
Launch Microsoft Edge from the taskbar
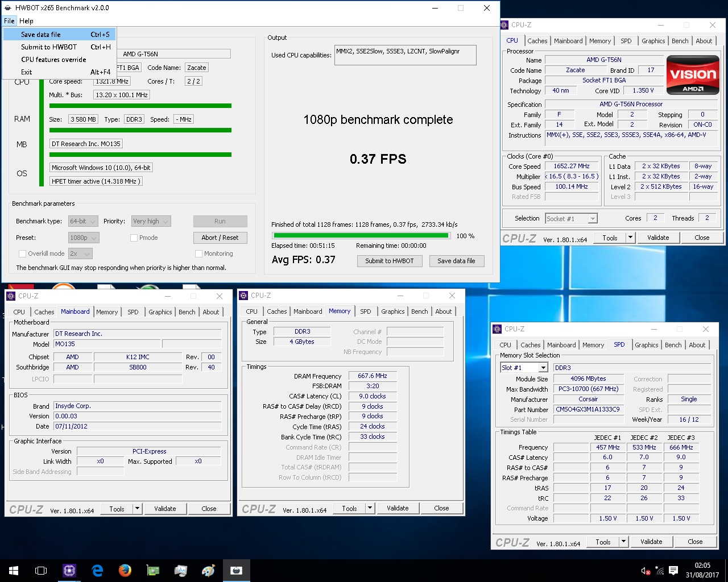pyautogui.click(x=97, y=570)
